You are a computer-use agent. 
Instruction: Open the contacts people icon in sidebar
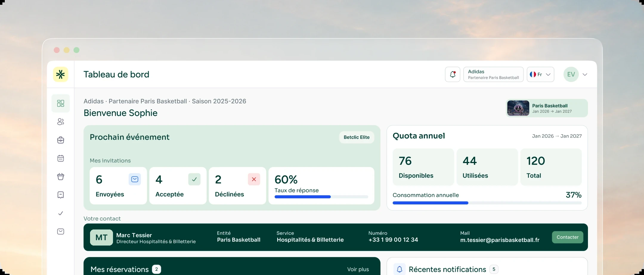pyautogui.click(x=61, y=122)
